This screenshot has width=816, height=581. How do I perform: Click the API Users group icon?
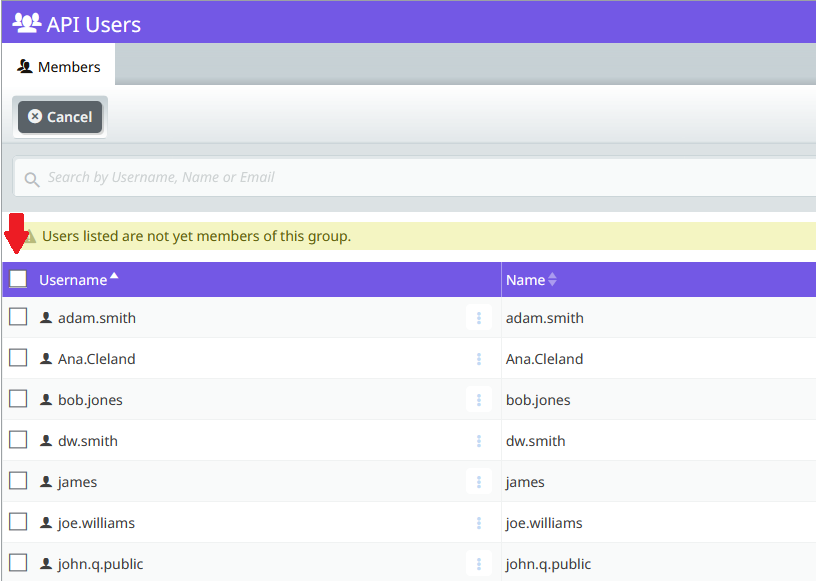(26, 23)
